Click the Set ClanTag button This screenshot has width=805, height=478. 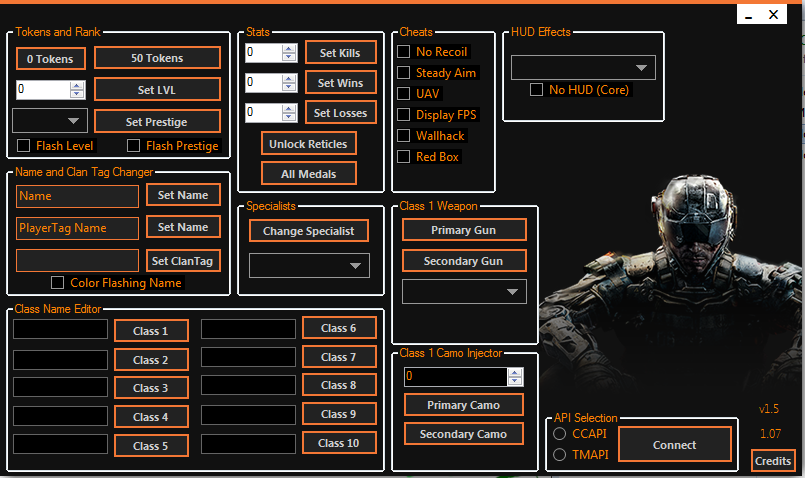tap(183, 261)
